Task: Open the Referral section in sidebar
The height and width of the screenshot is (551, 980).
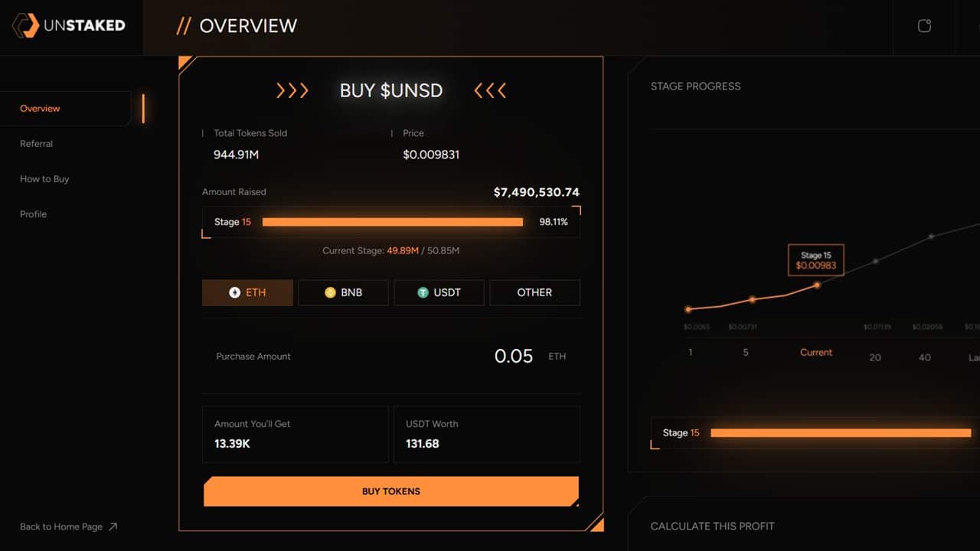Action: 36,143
